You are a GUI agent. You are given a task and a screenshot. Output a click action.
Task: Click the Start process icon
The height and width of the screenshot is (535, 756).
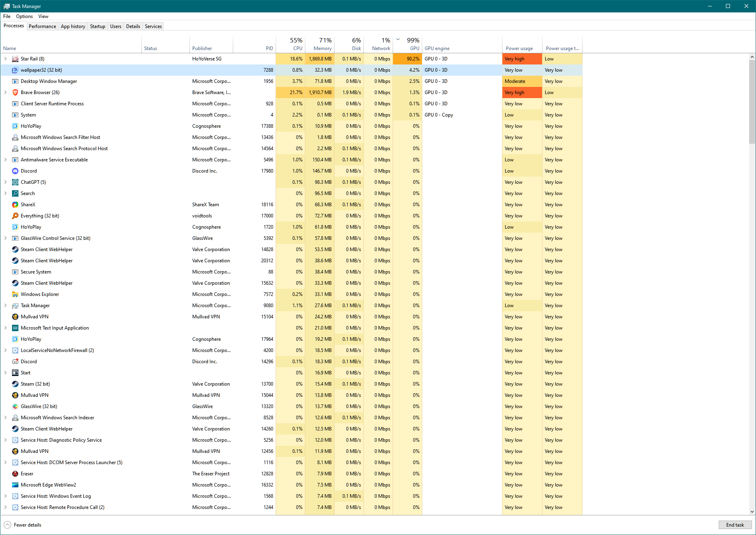[15, 373]
